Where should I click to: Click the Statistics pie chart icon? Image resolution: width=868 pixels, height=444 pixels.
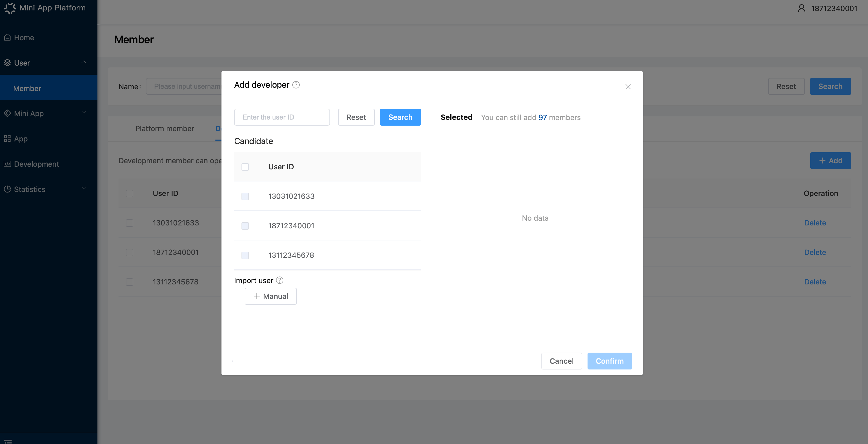(x=7, y=189)
